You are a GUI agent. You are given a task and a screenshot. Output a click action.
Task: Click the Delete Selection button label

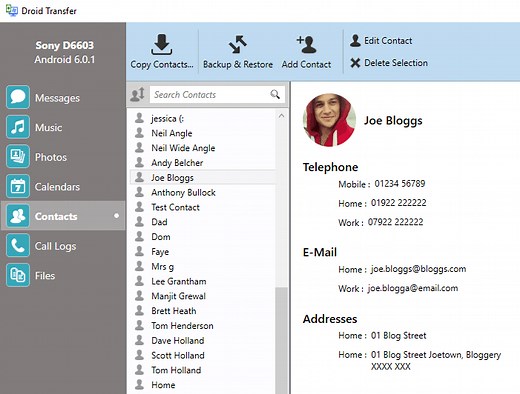click(x=396, y=63)
